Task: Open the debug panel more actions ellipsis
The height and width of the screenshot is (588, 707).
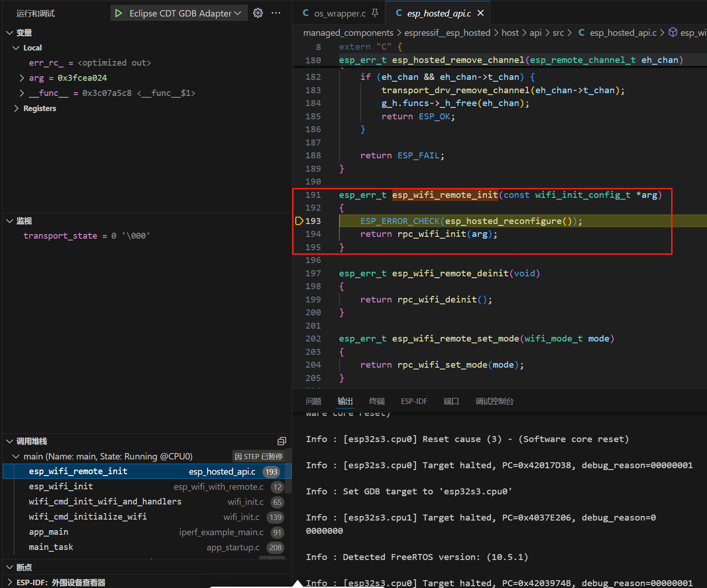Action: pos(276,13)
